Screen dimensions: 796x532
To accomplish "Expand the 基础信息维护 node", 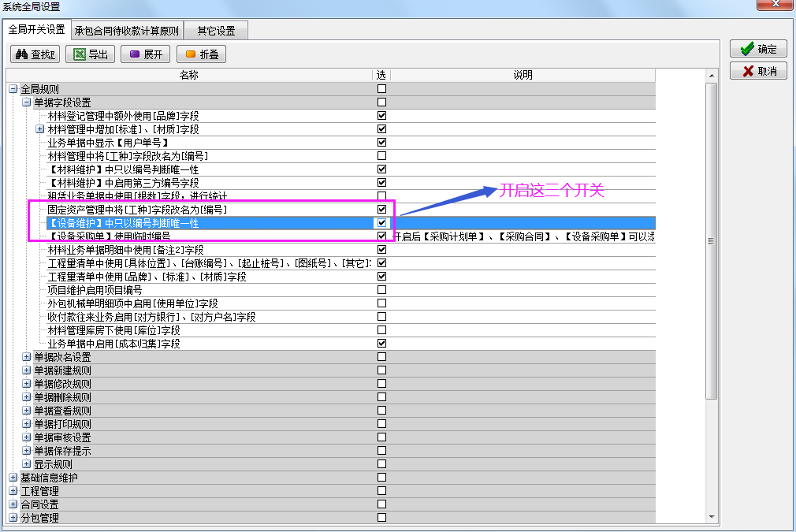I will pos(13,478).
